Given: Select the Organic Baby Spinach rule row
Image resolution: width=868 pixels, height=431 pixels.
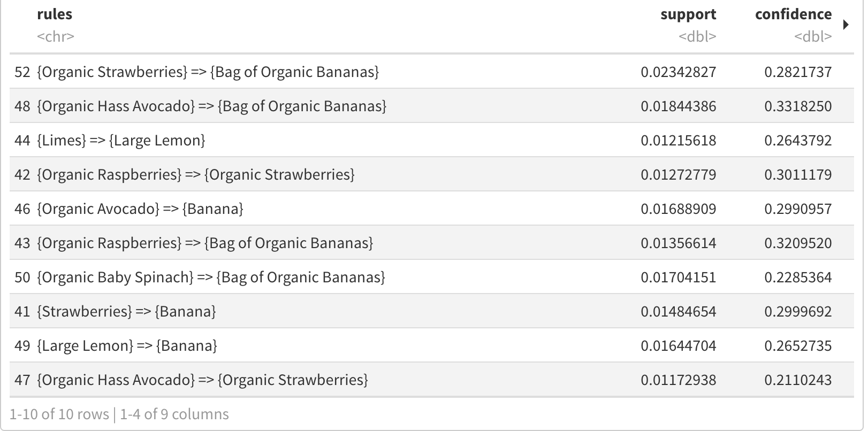Looking at the screenshot, I should 431,277.
